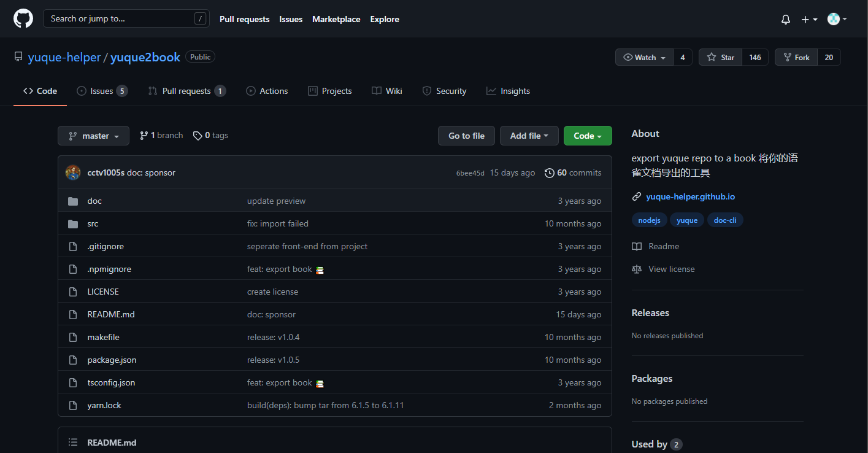Open the commit hash 6bee45d
The image size is (868, 453).
tap(470, 173)
